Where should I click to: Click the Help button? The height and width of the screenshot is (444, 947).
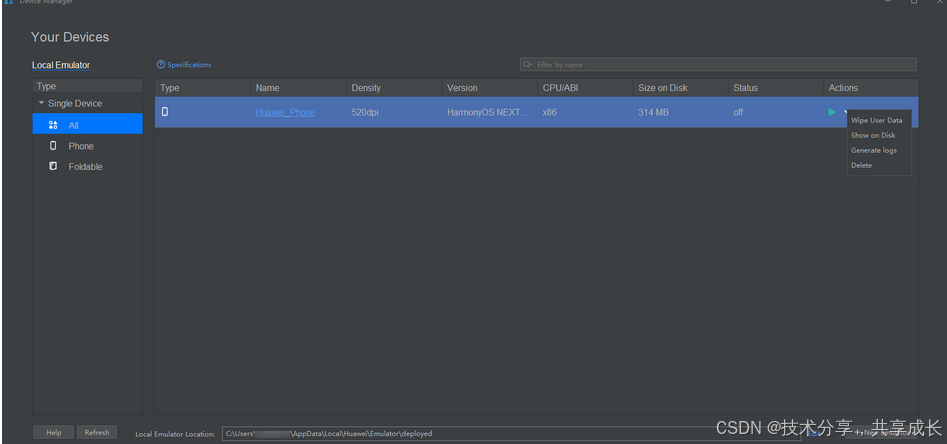click(x=54, y=433)
